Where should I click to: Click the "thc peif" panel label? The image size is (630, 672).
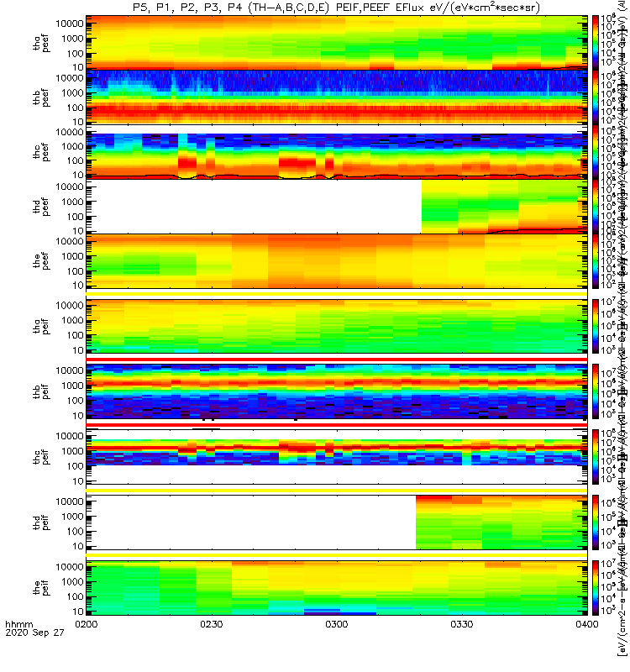[41, 457]
